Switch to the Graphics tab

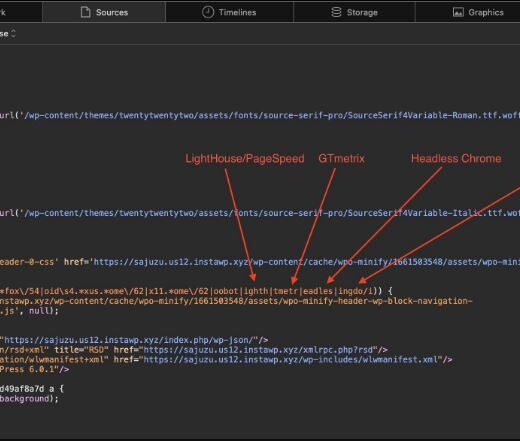coord(468,12)
